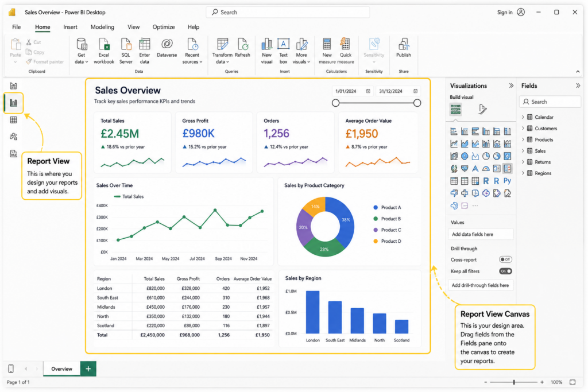Click date slicer left handle
The width and height of the screenshot is (588, 392).
pos(335,103)
